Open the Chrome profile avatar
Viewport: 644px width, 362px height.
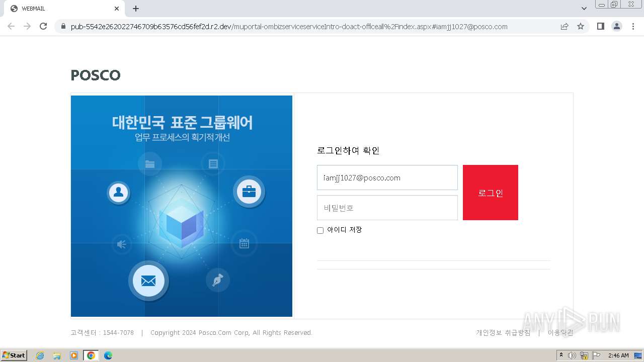click(617, 26)
